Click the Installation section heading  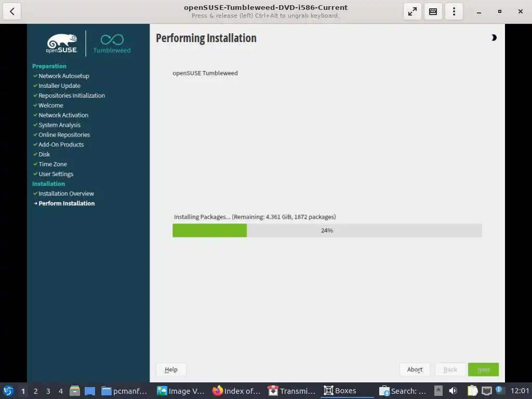(x=48, y=184)
